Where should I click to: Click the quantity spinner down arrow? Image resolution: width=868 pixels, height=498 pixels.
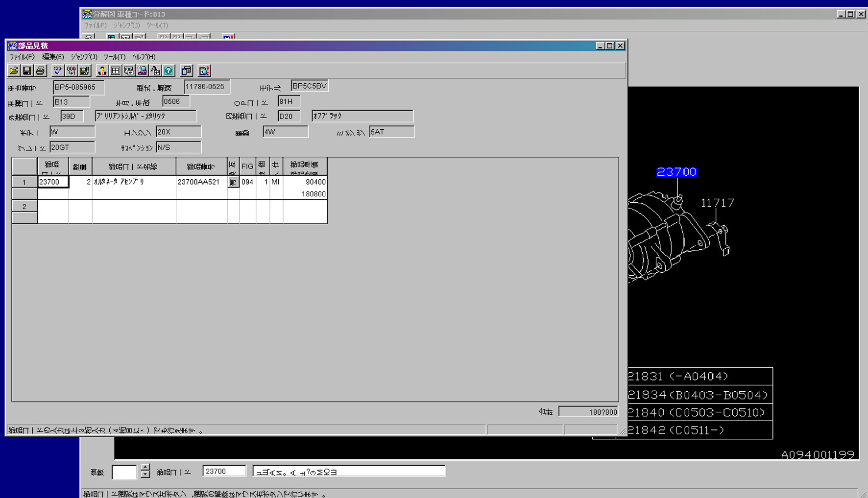pos(145,474)
